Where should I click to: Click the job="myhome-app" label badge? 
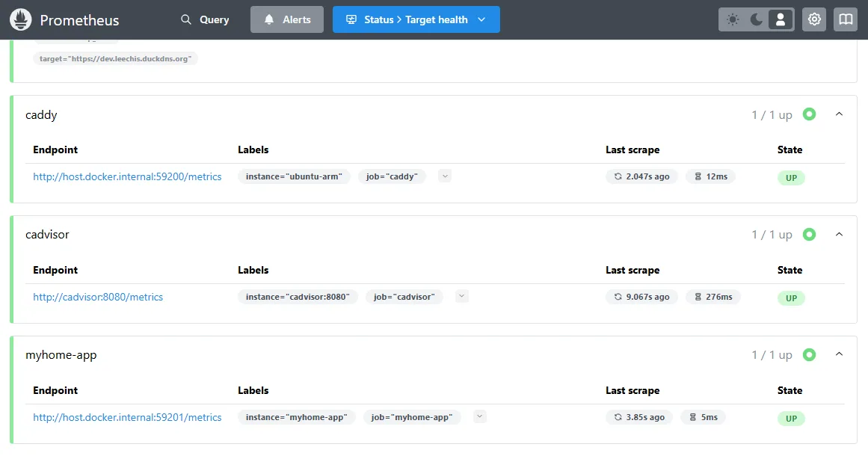pyautogui.click(x=412, y=417)
